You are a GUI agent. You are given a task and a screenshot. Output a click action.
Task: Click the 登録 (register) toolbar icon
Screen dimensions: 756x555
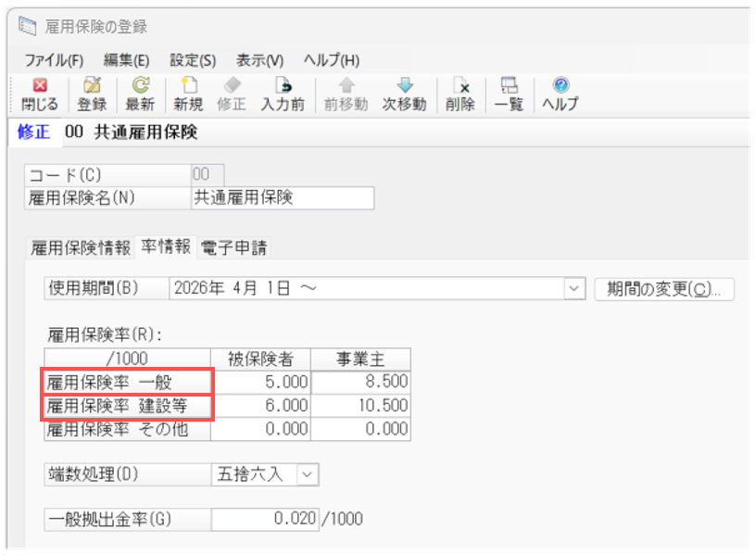[92, 95]
